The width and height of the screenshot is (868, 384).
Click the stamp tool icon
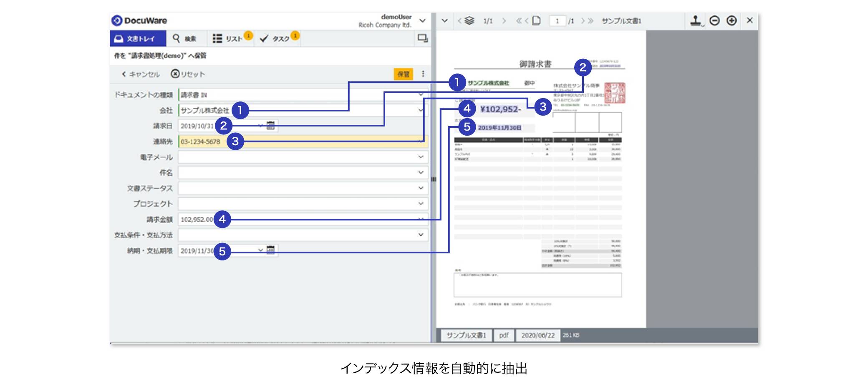695,20
